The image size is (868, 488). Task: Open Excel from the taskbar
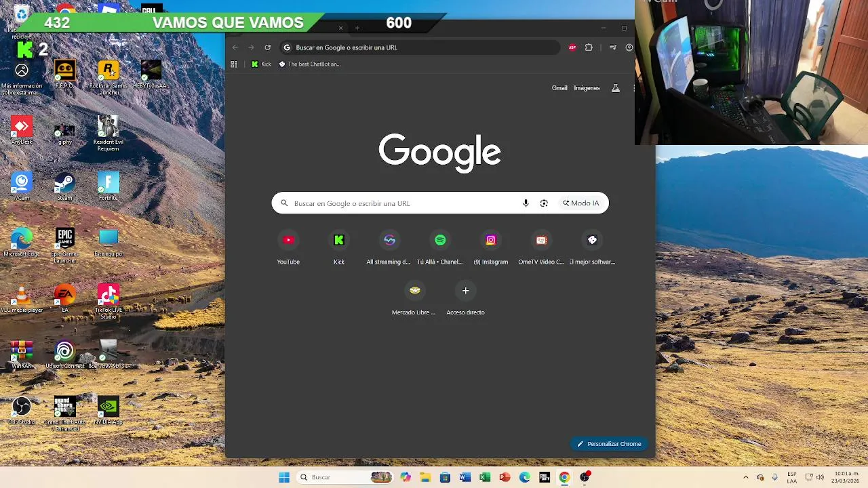(x=485, y=477)
